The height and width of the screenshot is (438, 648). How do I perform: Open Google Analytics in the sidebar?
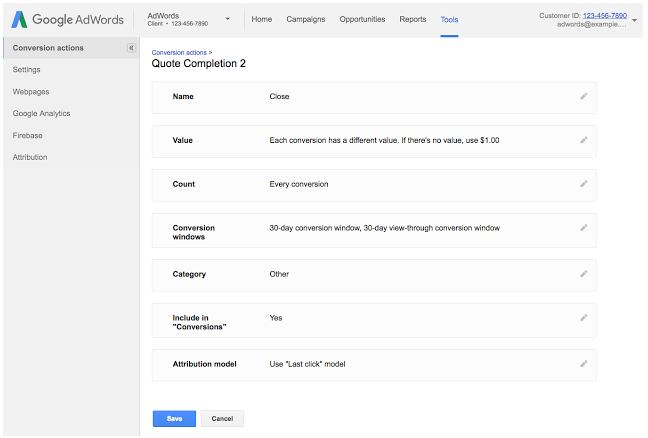pyautogui.click(x=41, y=113)
